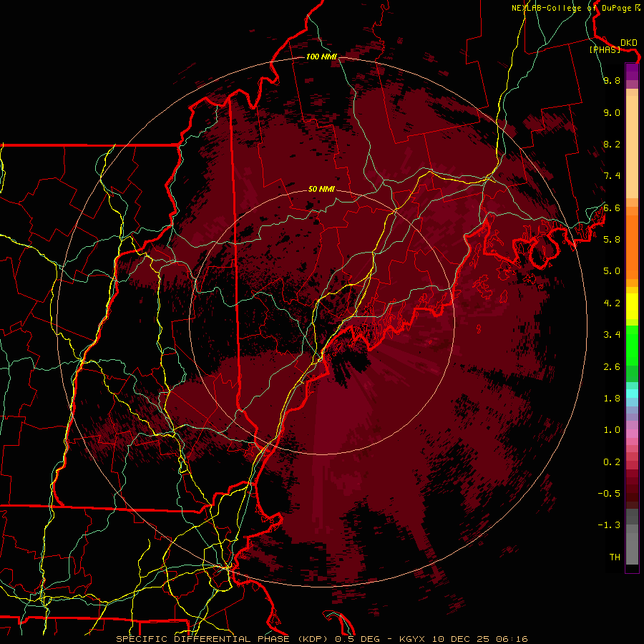644x644 pixels.
Task: Click the -1.3 scale value
Action: (609, 526)
